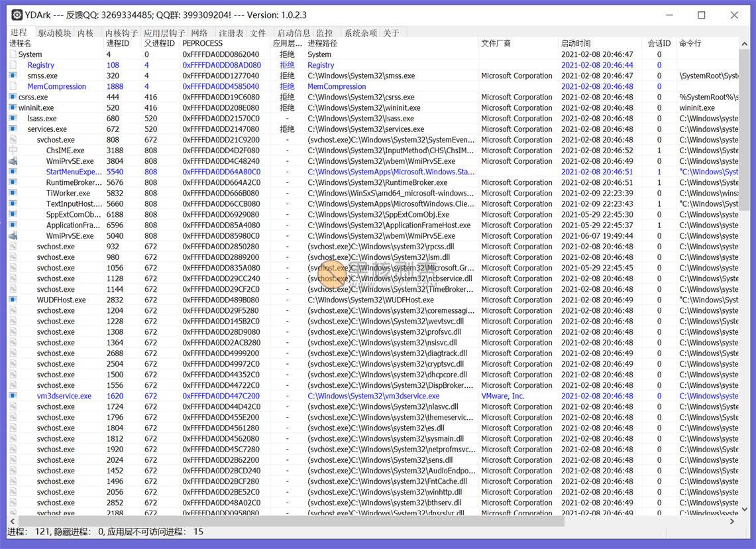Screen dimensions: 756x549
Task: Switch to the 驱动模块 tab
Action: tap(54, 32)
